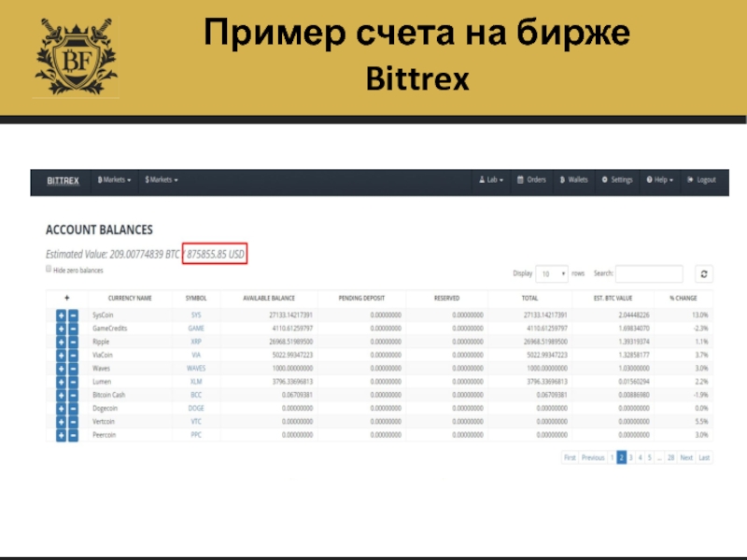The image size is (747, 560).
Task: Click inside the Search input field
Action: [649, 273]
